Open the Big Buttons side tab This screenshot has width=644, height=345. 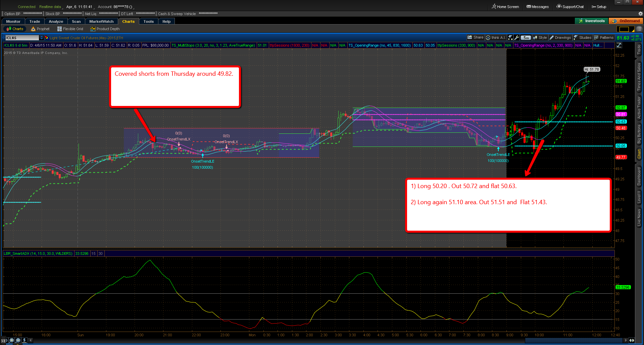tap(639, 134)
